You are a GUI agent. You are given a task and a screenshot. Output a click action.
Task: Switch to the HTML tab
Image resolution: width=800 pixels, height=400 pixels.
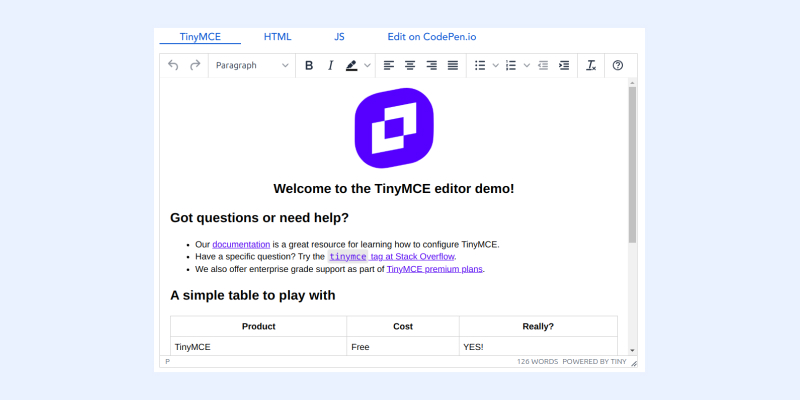pyautogui.click(x=278, y=36)
